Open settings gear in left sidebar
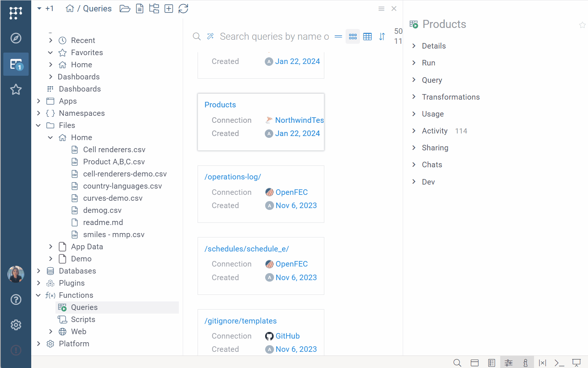 click(x=16, y=325)
